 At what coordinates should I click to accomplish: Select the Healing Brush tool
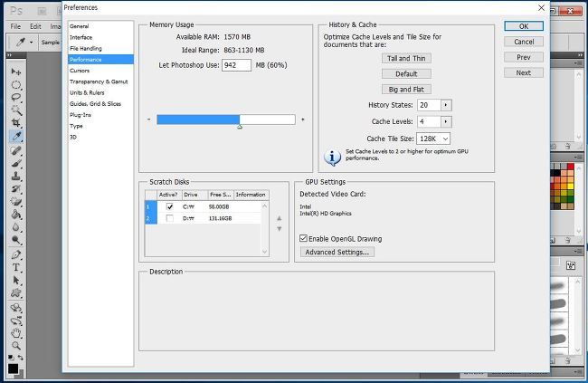15,150
